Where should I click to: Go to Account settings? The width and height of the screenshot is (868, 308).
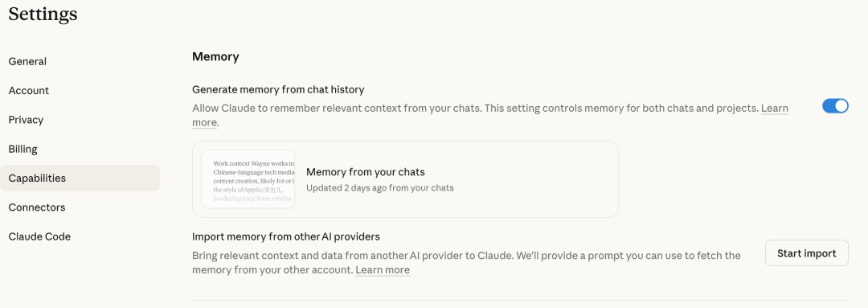(x=29, y=91)
